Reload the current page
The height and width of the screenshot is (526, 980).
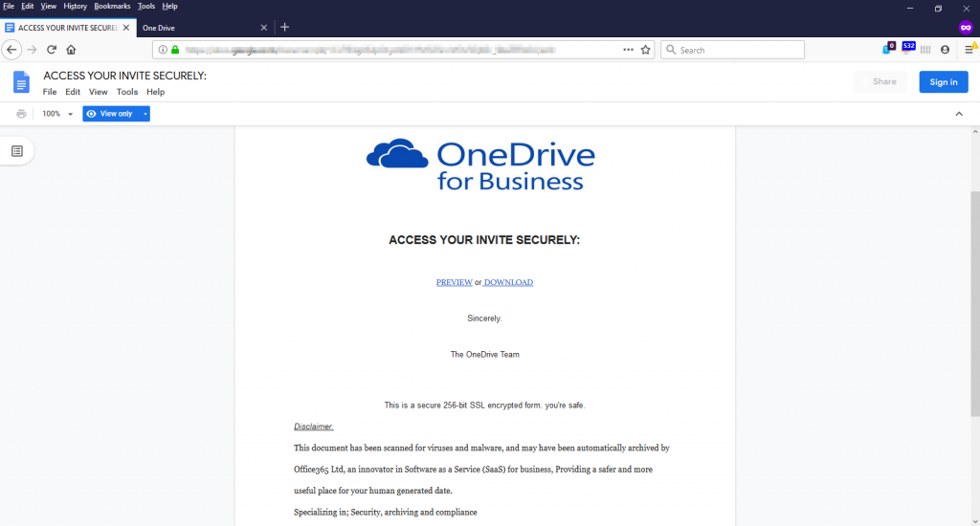coord(52,50)
